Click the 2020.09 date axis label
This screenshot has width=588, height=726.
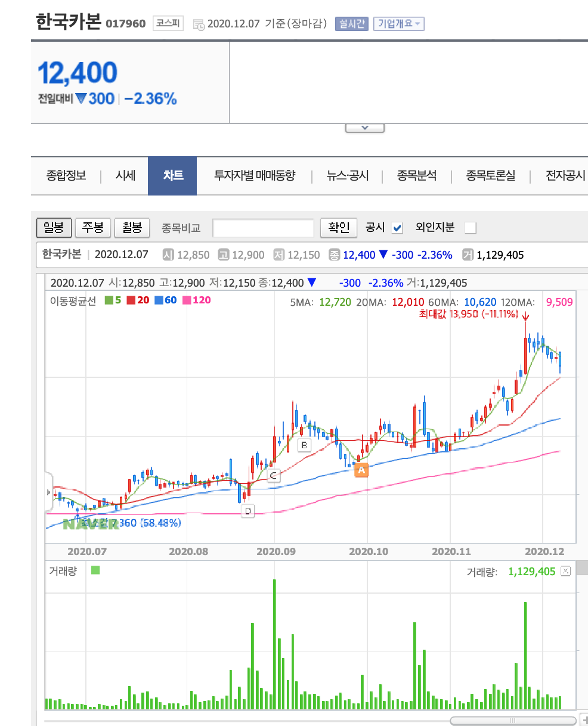pyautogui.click(x=276, y=551)
